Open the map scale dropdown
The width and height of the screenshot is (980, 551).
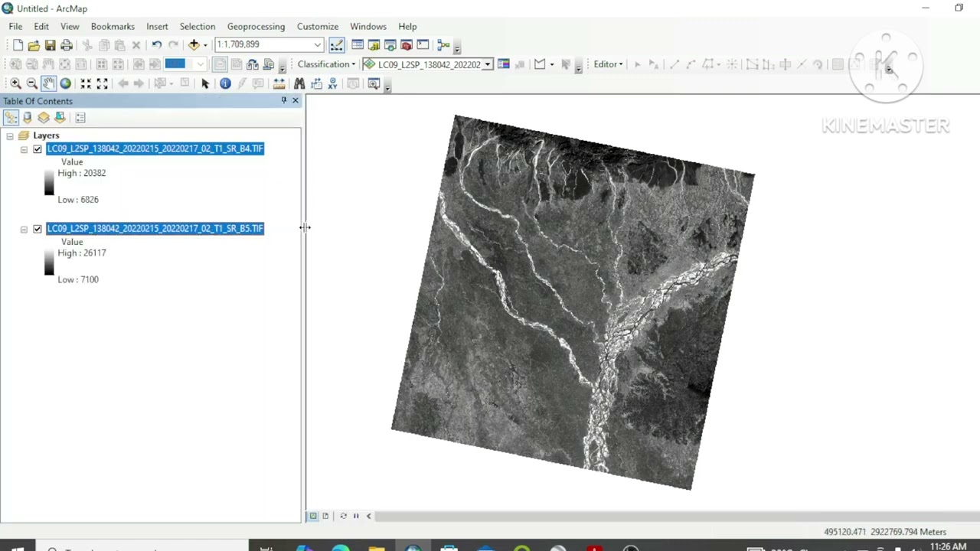pyautogui.click(x=318, y=44)
